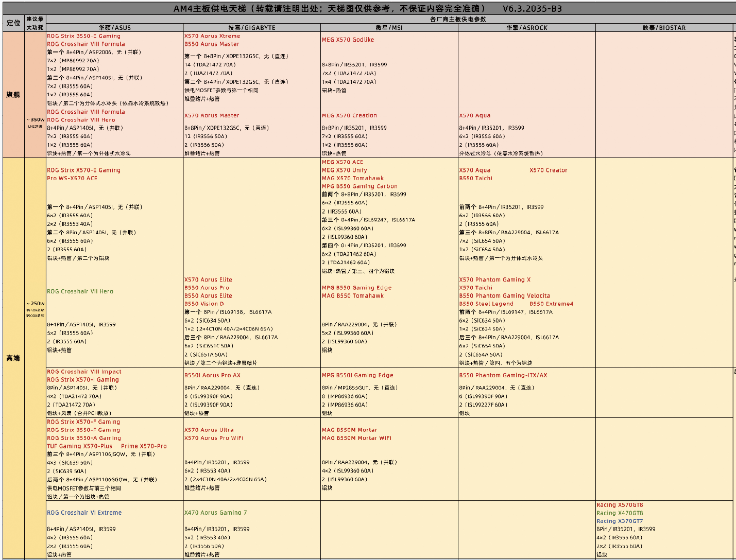Viewport: 736px width, 560px height.
Task: Select B550 Aorus Master board name
Action: 212,44
